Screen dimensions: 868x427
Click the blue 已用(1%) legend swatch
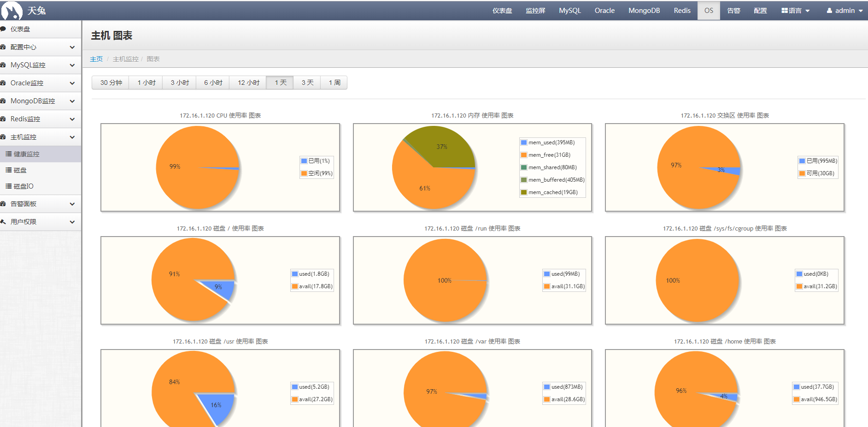304,161
